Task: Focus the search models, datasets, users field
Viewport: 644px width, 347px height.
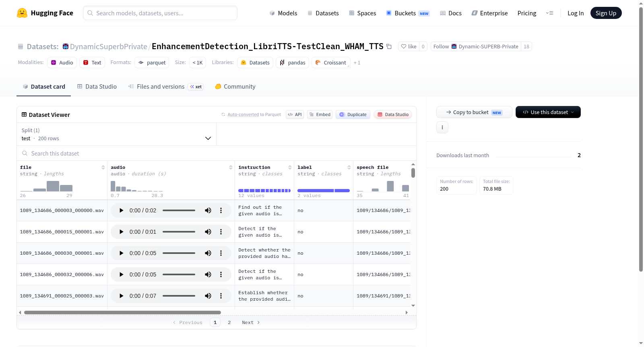Action: tap(160, 13)
